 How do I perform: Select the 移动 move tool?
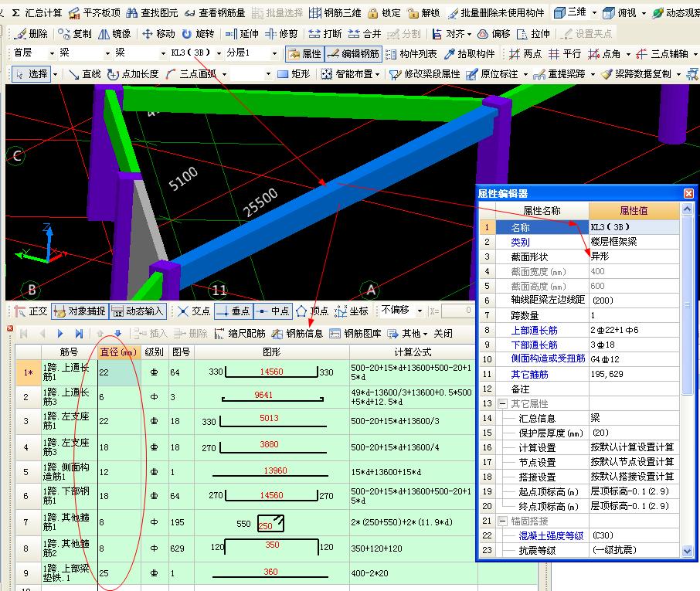click(158, 34)
